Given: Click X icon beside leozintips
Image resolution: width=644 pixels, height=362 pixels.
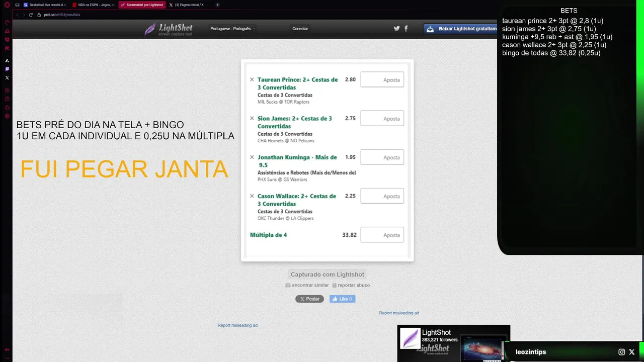Looking at the screenshot, I should click(x=632, y=352).
